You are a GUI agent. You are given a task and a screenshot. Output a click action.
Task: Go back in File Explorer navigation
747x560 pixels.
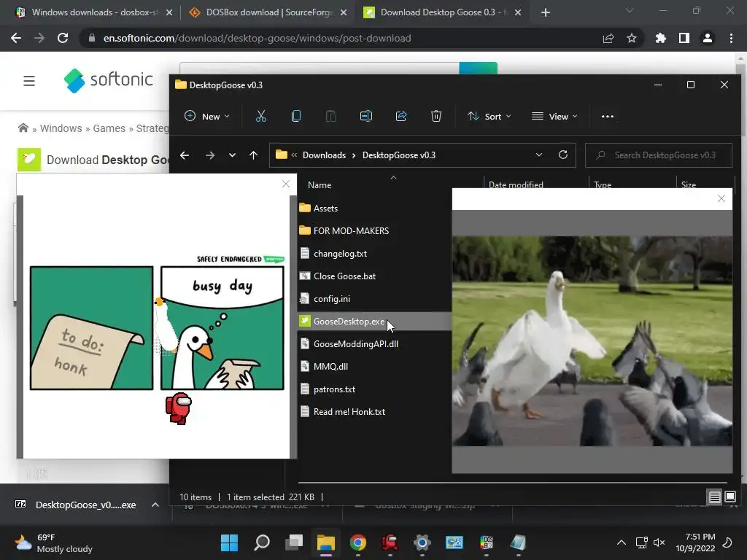coord(185,155)
